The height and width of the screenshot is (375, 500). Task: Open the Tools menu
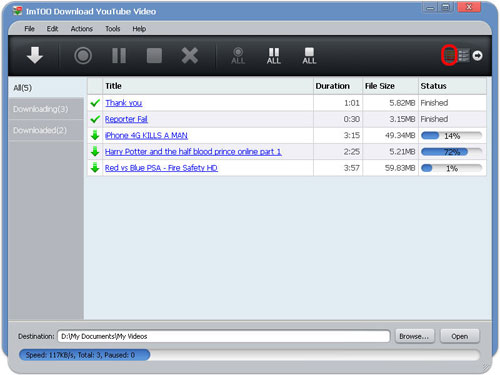point(113,29)
